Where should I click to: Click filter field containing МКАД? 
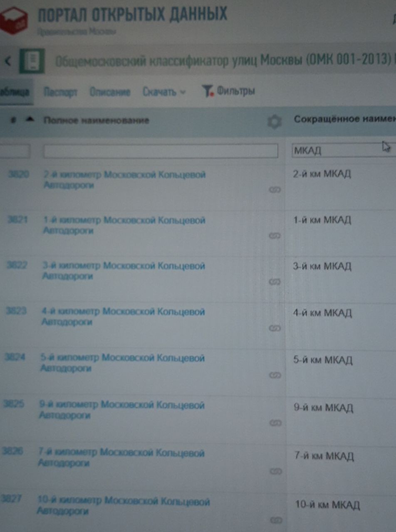pyautogui.click(x=344, y=150)
